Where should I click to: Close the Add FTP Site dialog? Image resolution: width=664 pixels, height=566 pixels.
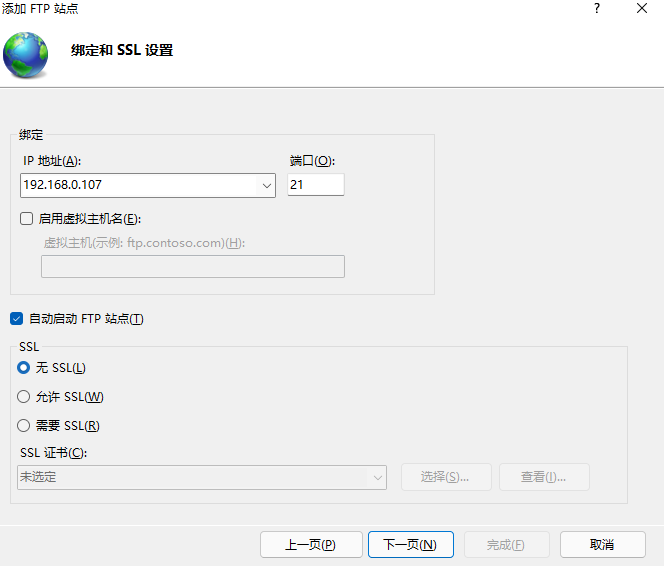click(x=642, y=8)
